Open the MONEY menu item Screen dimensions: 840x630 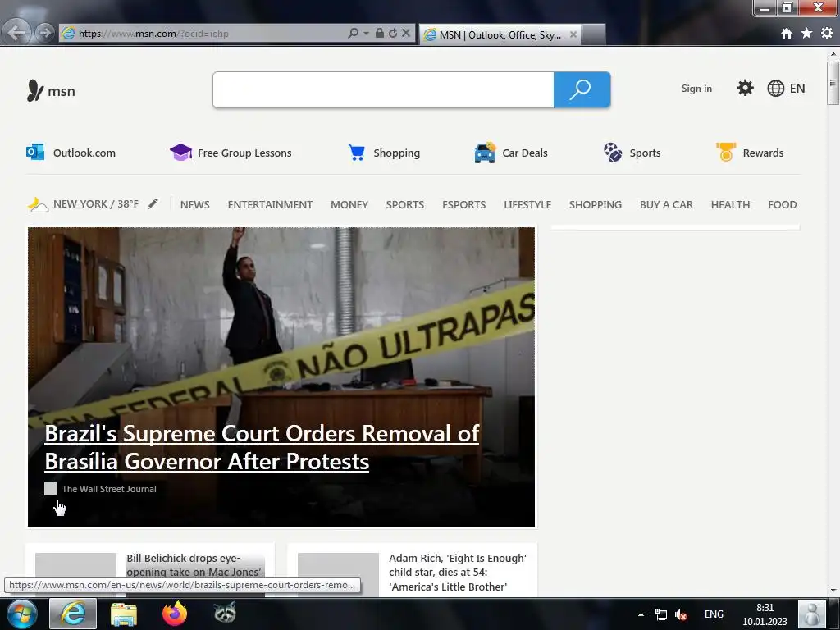349,204
